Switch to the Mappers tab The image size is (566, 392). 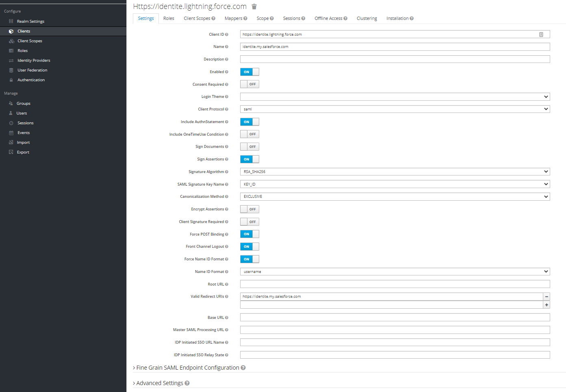[x=233, y=18]
